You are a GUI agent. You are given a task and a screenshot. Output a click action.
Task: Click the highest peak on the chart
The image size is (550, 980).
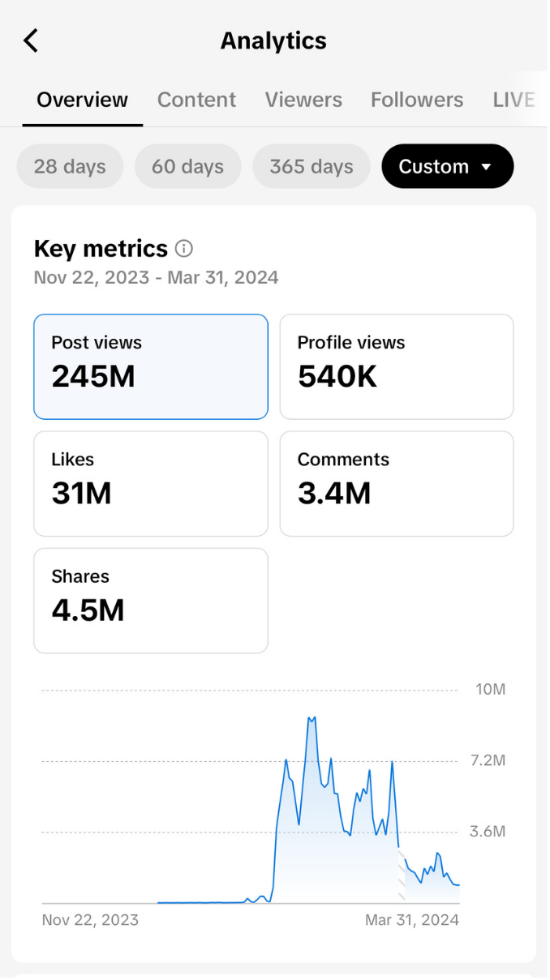point(312,718)
